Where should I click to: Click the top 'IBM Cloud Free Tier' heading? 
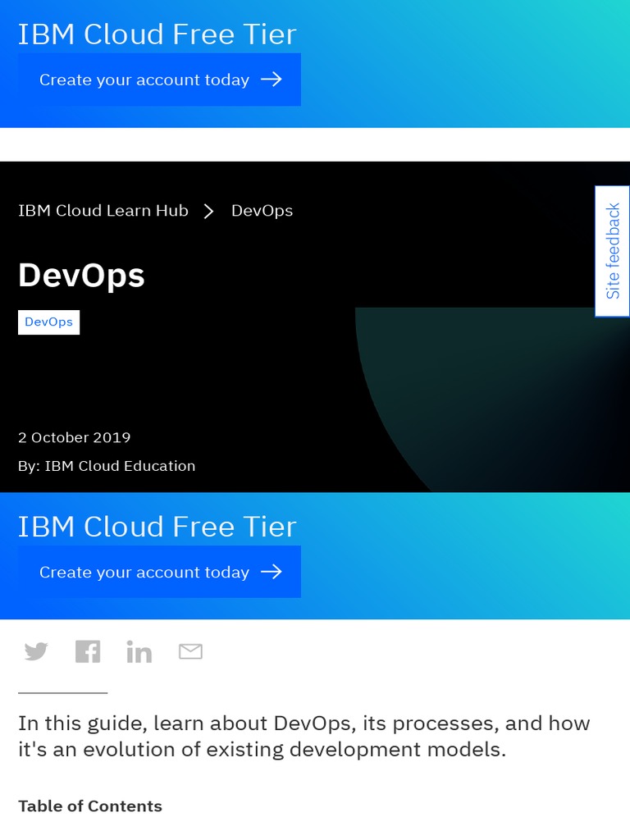[157, 34]
